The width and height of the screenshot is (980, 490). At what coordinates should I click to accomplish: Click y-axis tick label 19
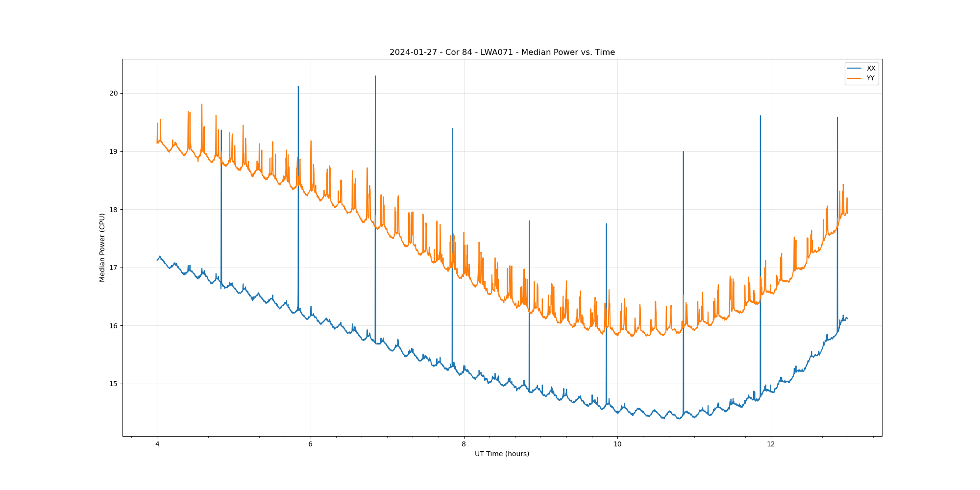tap(114, 151)
